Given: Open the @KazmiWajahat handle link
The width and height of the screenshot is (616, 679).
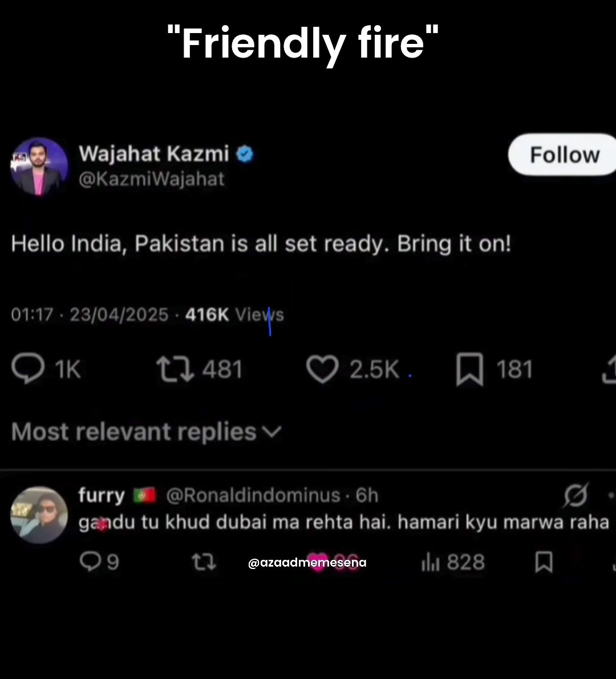Looking at the screenshot, I should pos(152,179).
